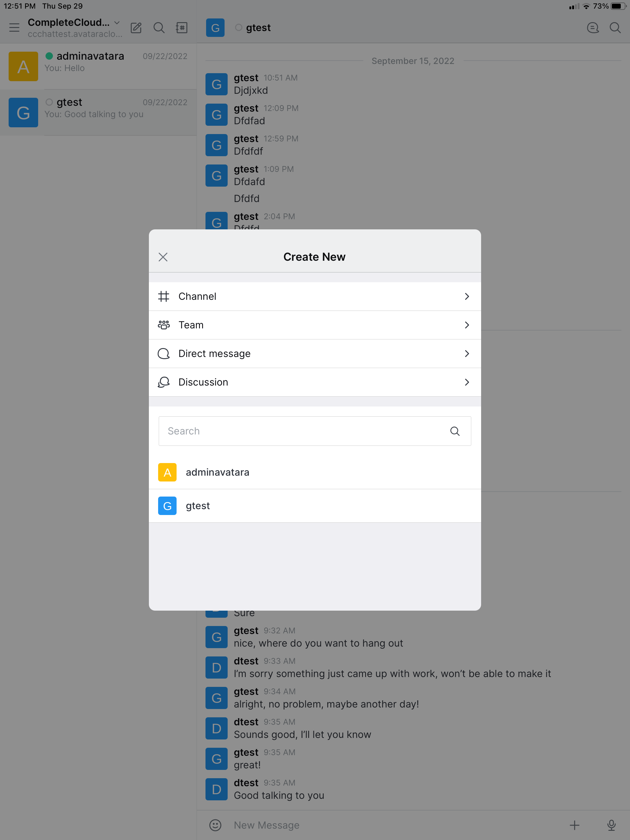Close the Create New dialog
This screenshot has height=840, width=630.
[163, 257]
